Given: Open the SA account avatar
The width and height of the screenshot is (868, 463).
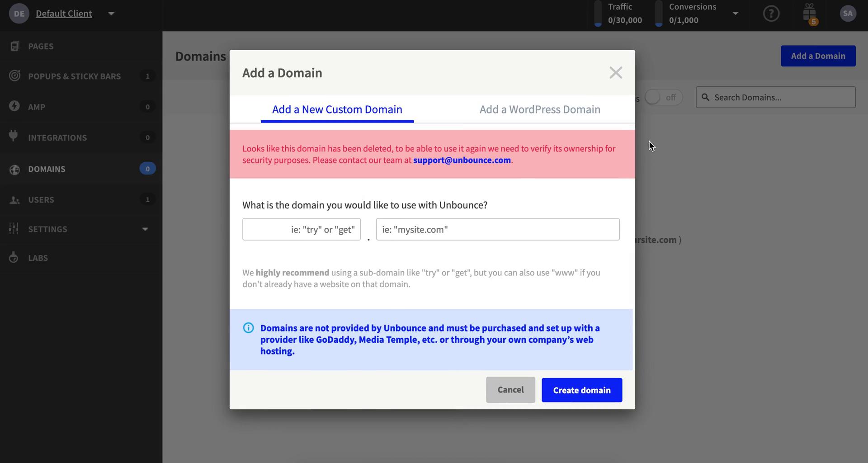Looking at the screenshot, I should tap(848, 13).
